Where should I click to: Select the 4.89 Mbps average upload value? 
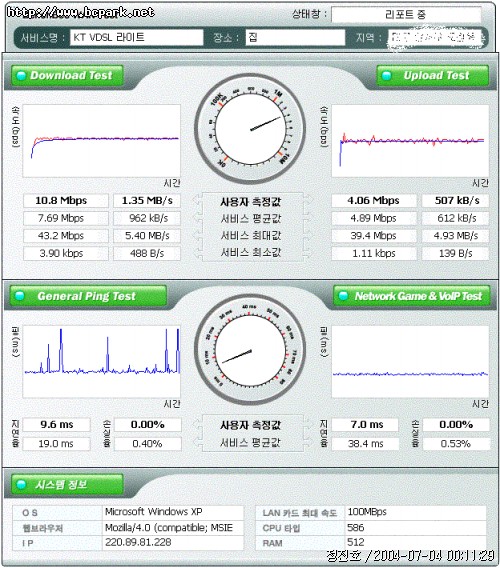pyautogui.click(x=374, y=218)
